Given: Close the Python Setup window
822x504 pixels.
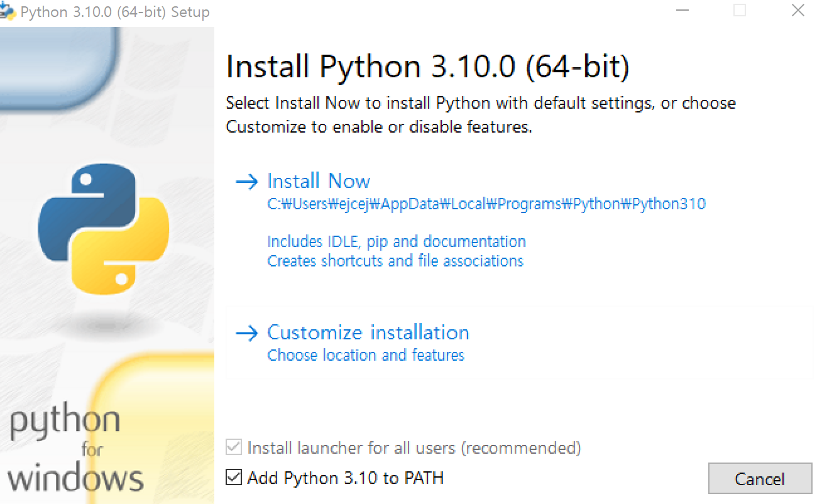Looking at the screenshot, I should point(797,11).
